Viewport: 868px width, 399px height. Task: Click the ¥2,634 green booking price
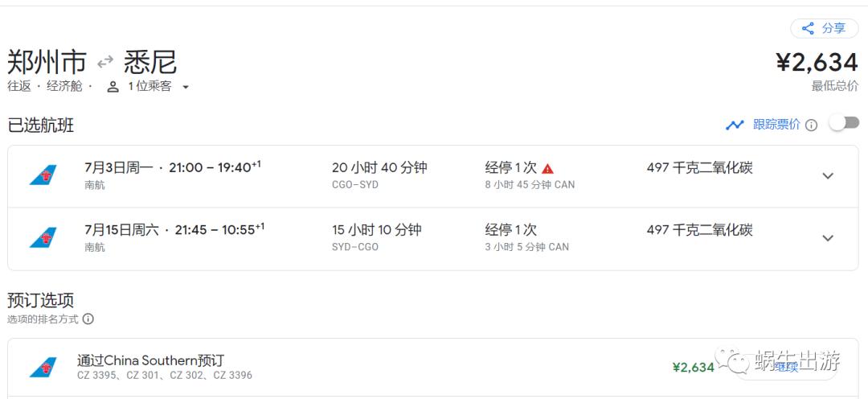(693, 368)
